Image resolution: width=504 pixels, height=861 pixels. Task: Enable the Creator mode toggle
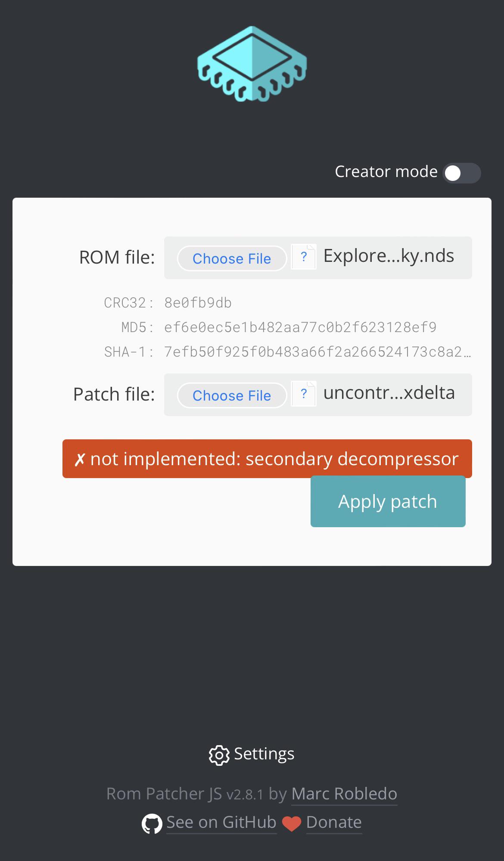coord(461,173)
